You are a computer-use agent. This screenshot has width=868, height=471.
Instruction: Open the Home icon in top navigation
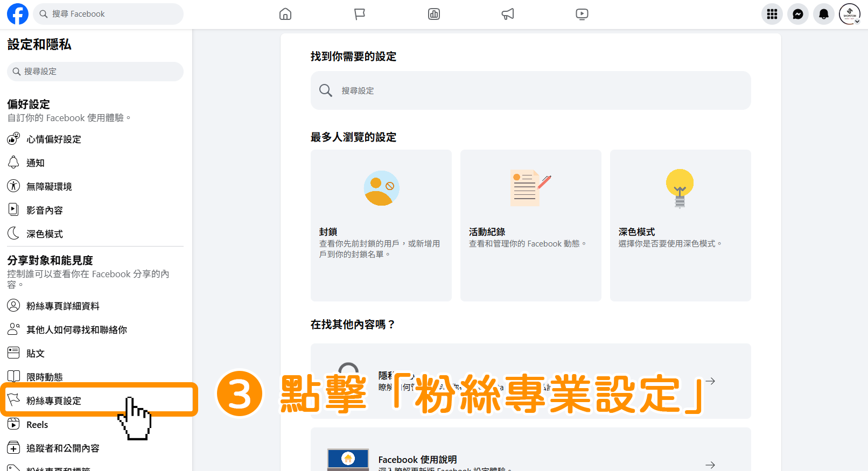tap(285, 14)
